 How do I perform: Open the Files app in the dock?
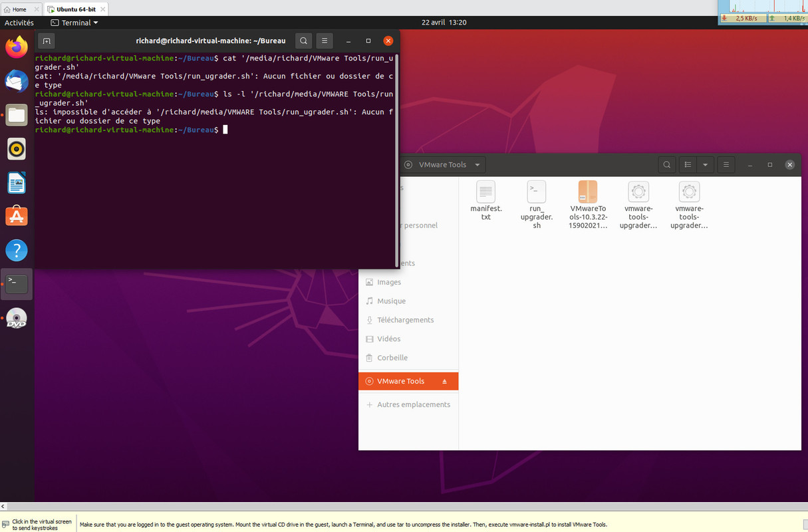click(x=17, y=115)
